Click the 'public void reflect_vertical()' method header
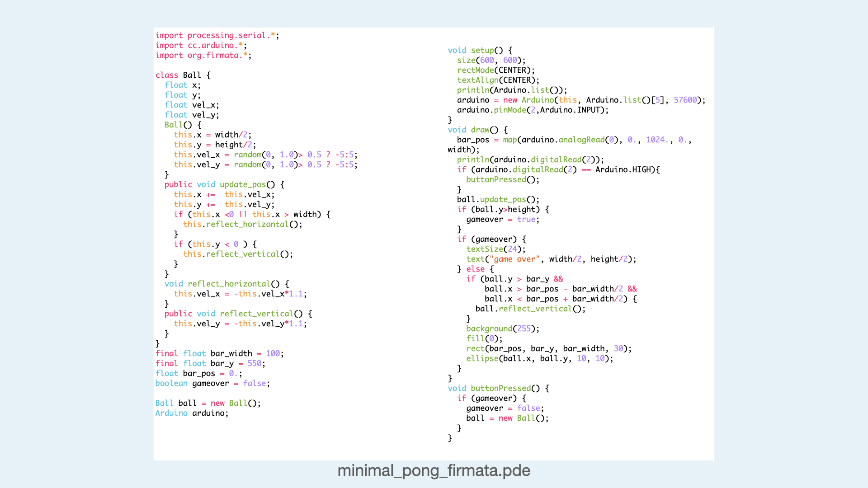This screenshot has width=868, height=488. (238, 314)
